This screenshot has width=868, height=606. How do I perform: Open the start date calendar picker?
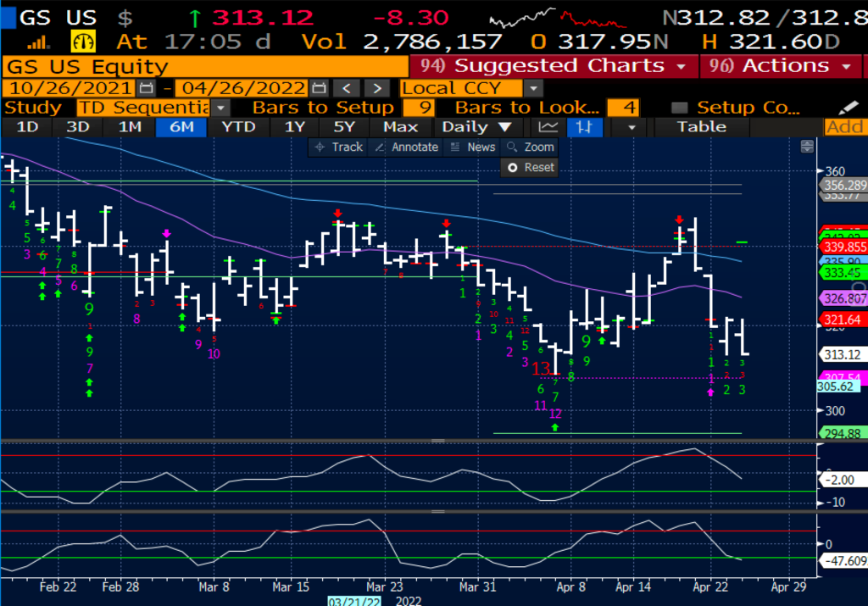(x=146, y=88)
